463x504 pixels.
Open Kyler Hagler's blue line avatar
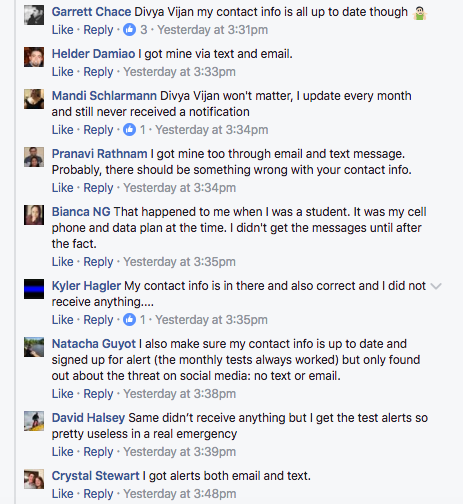(34, 289)
